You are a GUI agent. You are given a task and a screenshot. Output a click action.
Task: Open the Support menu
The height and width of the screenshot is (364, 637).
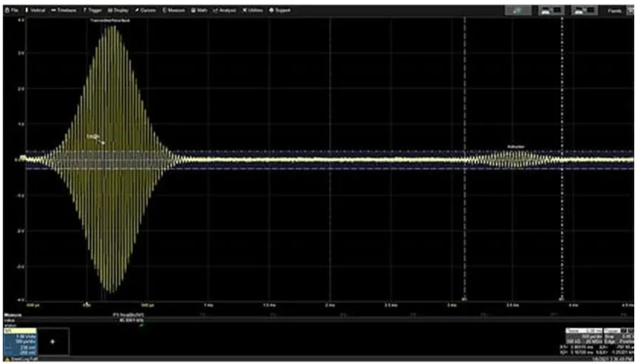(x=280, y=10)
